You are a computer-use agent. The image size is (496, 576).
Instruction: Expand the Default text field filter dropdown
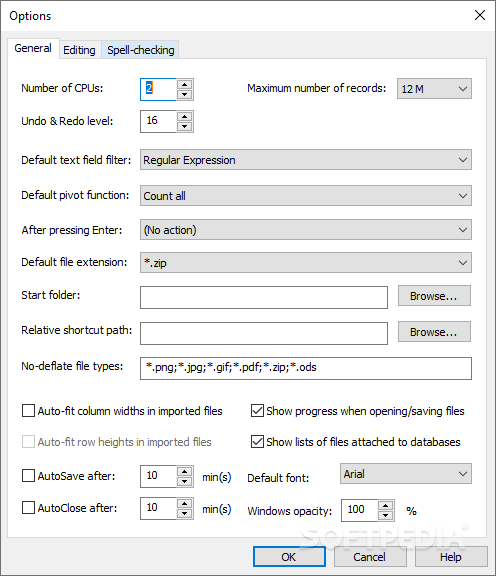pos(306,160)
